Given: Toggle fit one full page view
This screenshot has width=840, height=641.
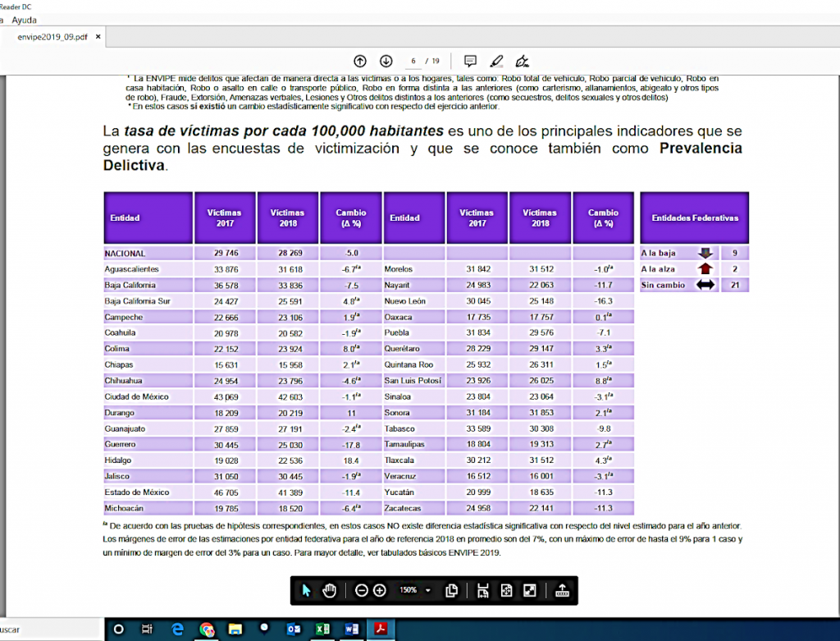Looking at the screenshot, I should (x=507, y=590).
